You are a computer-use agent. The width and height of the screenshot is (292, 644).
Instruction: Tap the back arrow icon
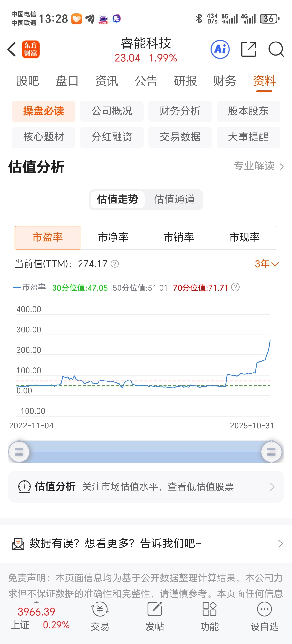click(12, 49)
